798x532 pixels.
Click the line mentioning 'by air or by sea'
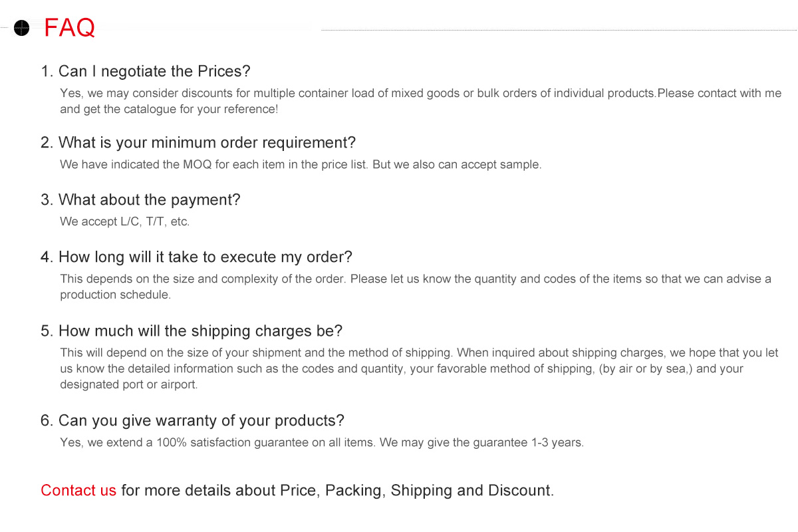pos(402,368)
